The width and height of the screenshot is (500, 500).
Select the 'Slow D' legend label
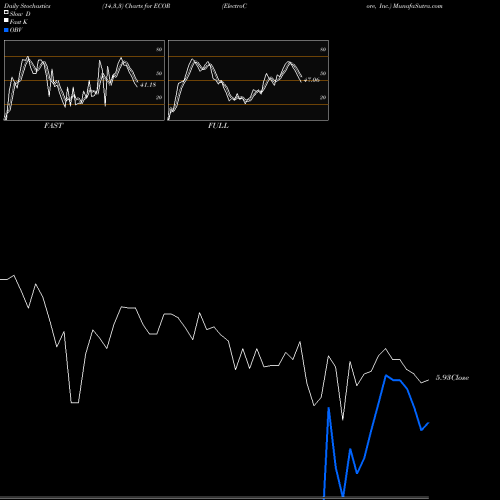[20, 14]
